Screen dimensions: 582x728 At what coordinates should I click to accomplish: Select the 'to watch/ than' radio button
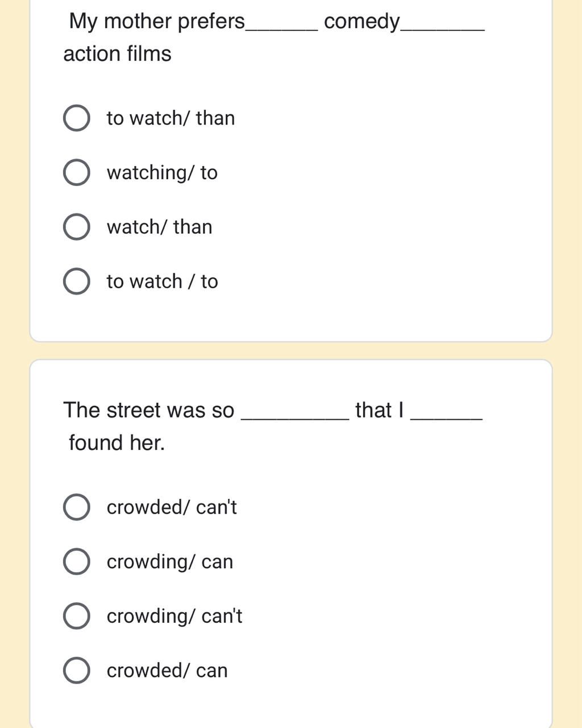(76, 118)
